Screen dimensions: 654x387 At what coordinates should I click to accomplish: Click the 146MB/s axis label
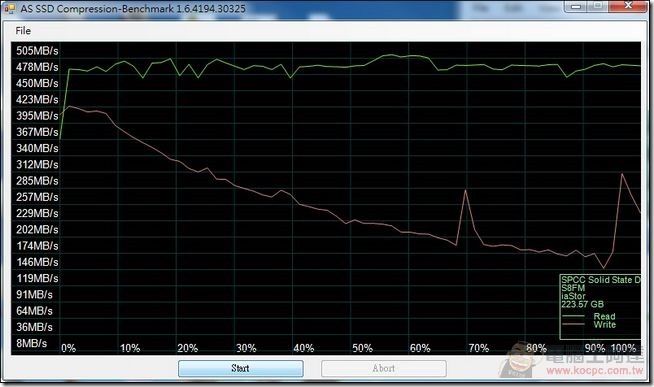click(x=37, y=262)
